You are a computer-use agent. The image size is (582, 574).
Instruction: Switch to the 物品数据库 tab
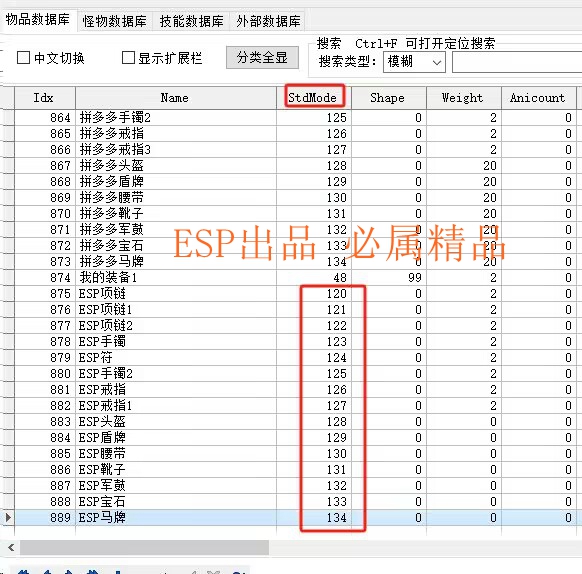pos(38,20)
